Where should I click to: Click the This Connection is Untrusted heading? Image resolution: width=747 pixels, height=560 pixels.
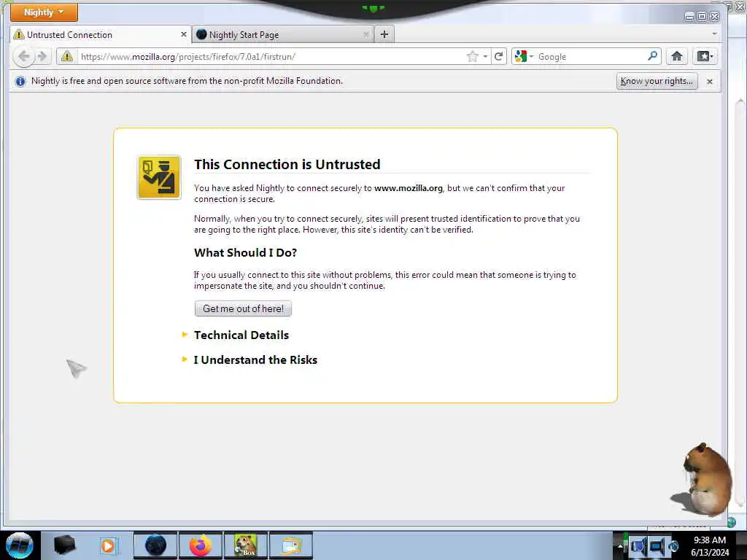[287, 164]
